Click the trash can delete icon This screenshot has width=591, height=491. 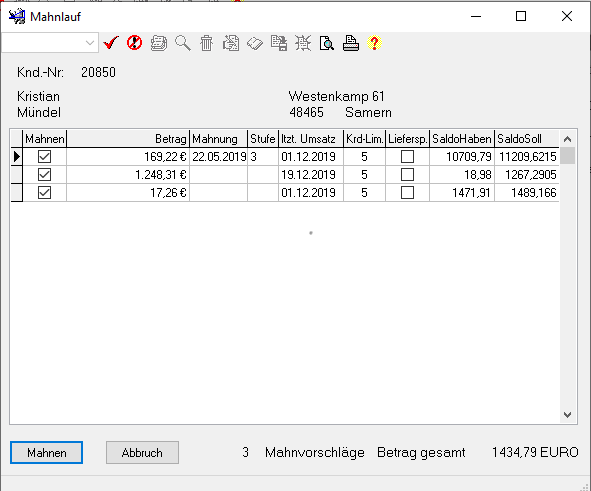(207, 43)
